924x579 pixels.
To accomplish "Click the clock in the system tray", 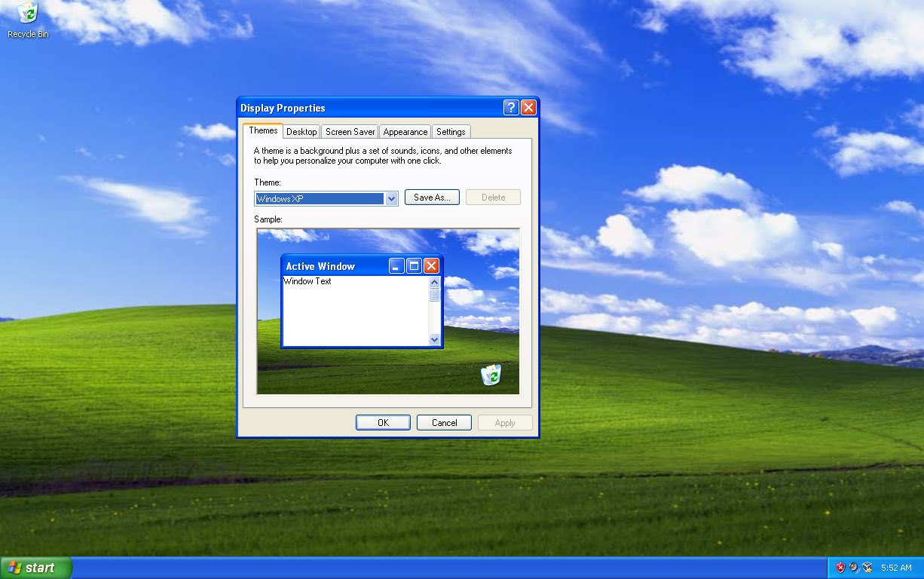I will (x=896, y=567).
